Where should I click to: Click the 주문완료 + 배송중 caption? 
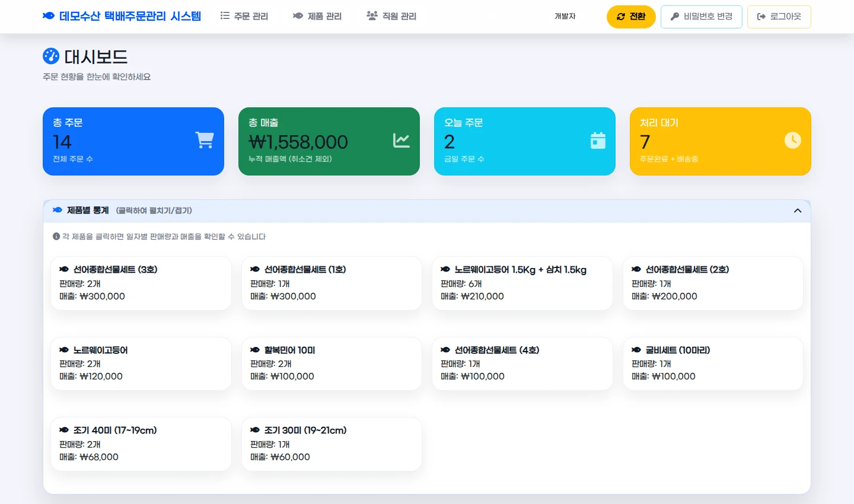669,159
